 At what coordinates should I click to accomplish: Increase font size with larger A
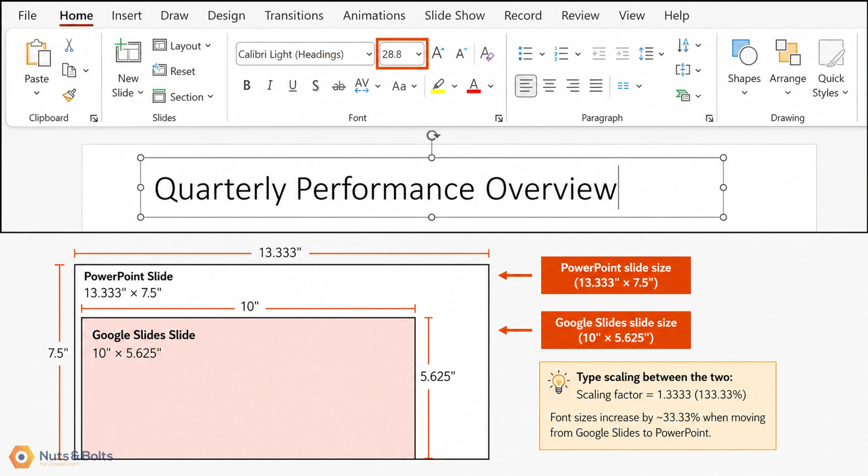(x=438, y=53)
